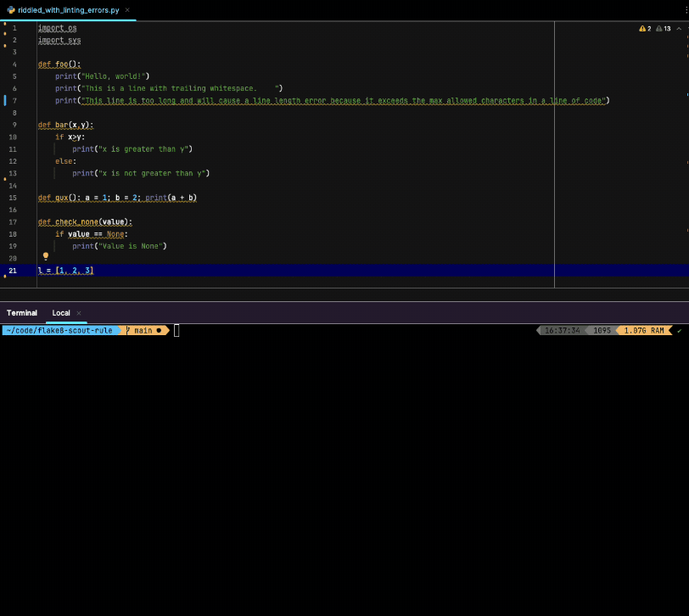Click the terminal cursor input area
The image size is (689, 616).
(x=176, y=330)
